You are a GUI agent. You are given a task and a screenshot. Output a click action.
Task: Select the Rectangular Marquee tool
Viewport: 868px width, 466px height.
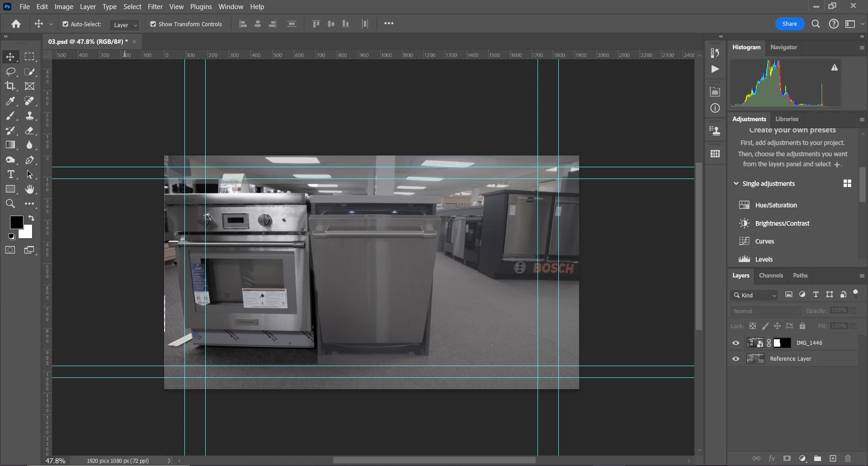[x=29, y=57]
